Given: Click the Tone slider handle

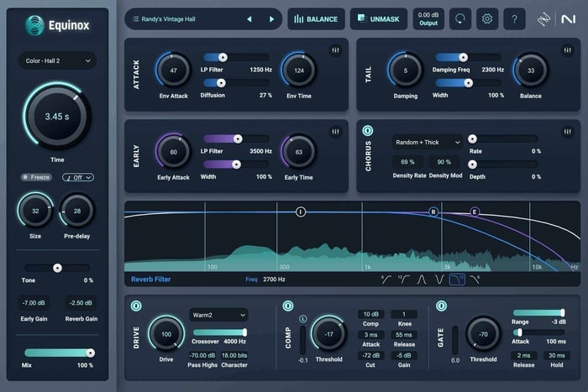Looking at the screenshot, I should (57, 268).
